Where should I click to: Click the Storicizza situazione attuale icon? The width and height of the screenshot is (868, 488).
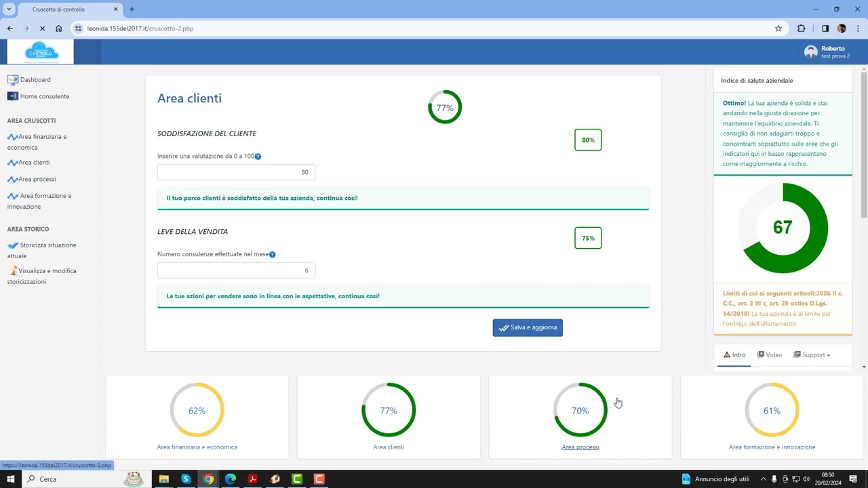tap(12, 245)
